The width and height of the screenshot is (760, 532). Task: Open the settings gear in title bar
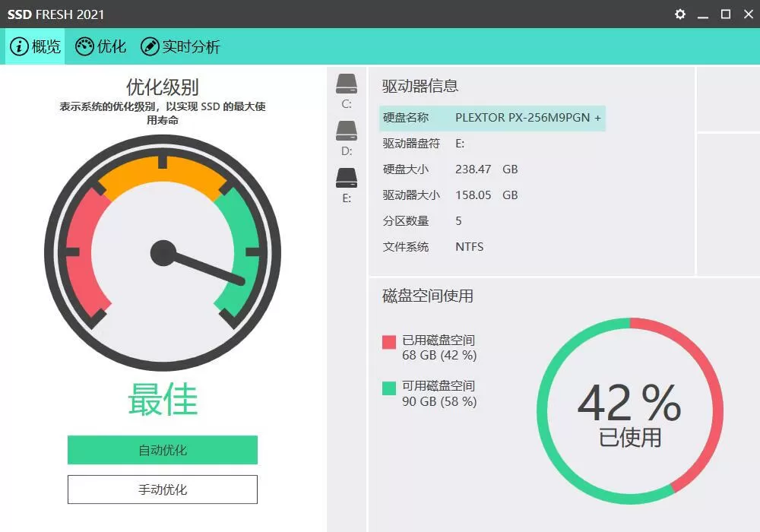[679, 14]
